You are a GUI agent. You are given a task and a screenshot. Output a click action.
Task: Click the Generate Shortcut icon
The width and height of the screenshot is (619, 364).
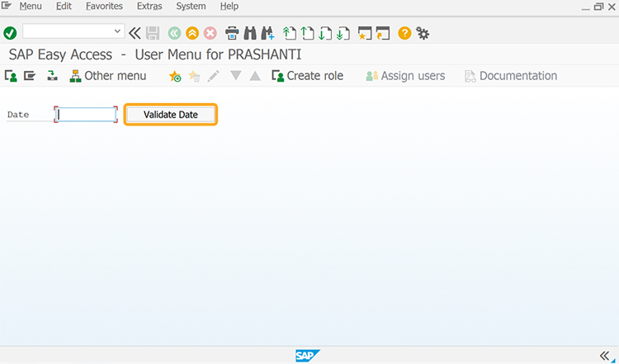tap(383, 33)
